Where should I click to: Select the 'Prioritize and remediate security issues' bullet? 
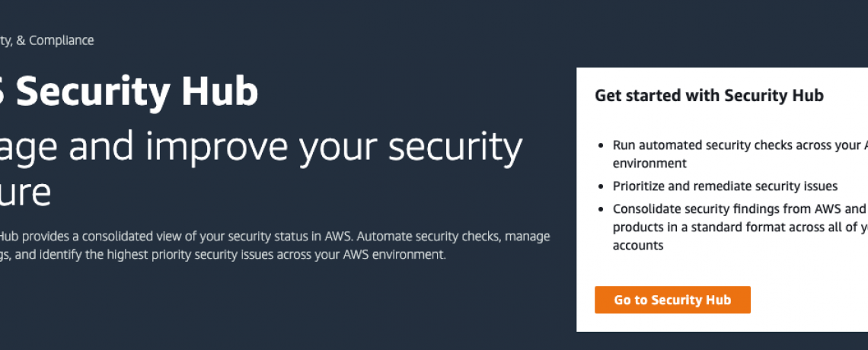tap(725, 186)
